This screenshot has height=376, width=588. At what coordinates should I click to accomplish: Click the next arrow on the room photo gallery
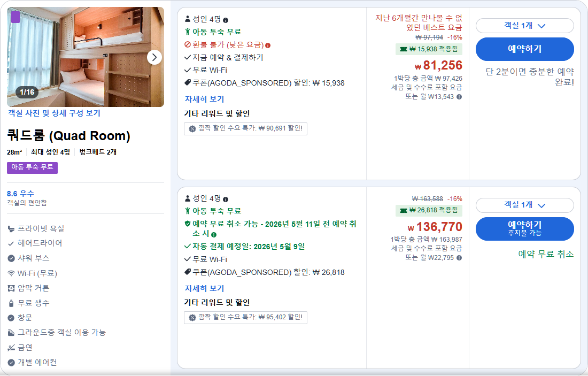[x=154, y=58]
